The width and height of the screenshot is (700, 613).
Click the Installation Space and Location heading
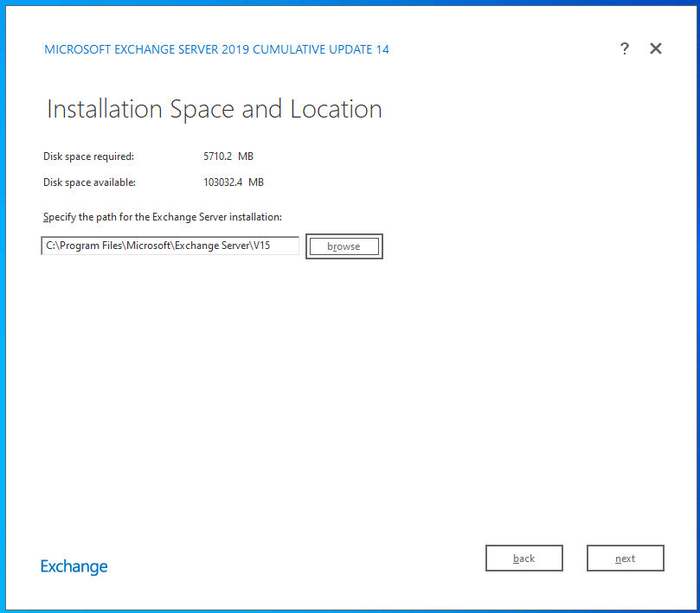coord(213,109)
